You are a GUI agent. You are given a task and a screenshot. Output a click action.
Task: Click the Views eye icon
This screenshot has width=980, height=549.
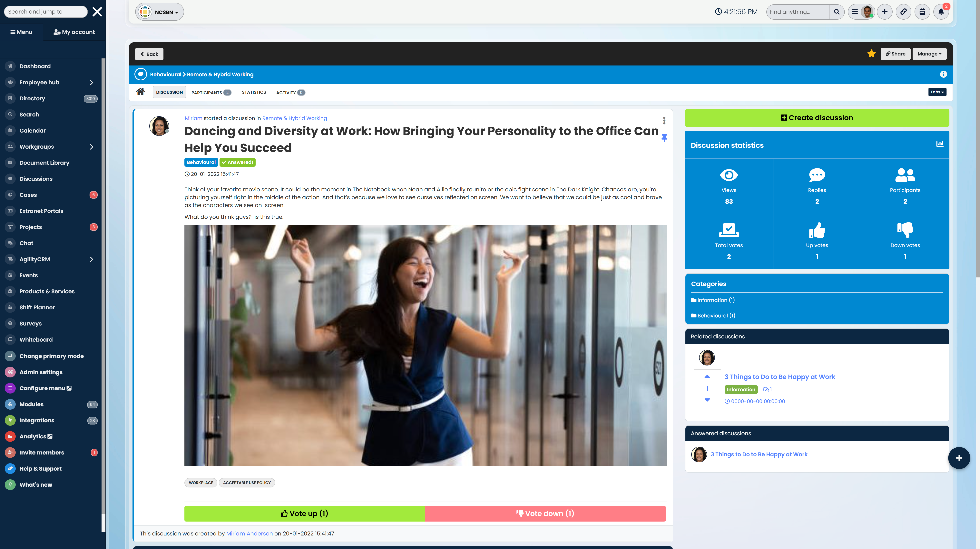729,175
